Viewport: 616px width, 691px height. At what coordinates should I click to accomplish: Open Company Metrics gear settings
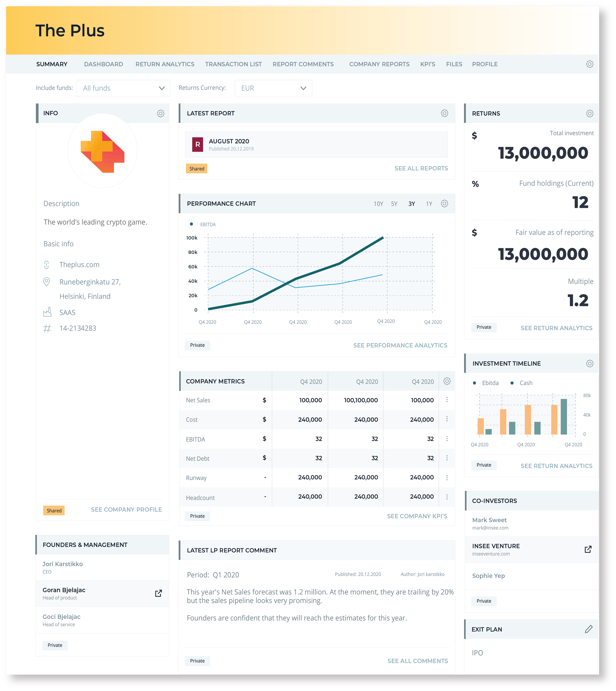pos(447,381)
